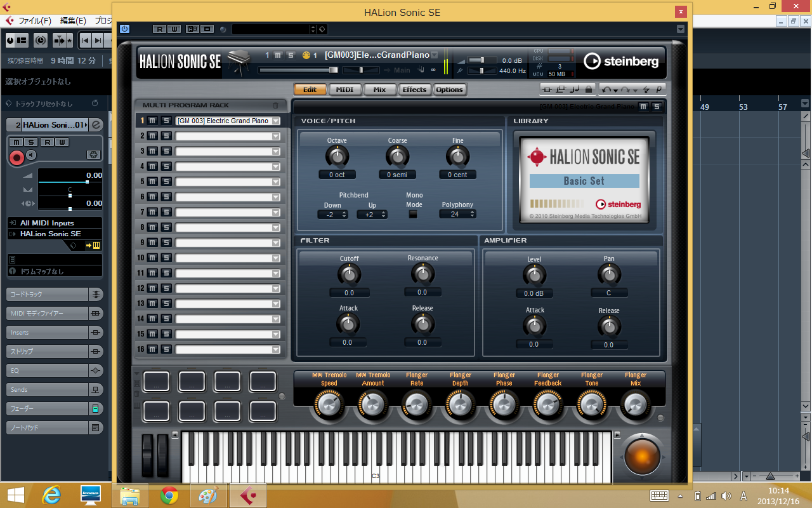
Task: Open Internet Explorer from the taskbar
Action: pos(51,495)
